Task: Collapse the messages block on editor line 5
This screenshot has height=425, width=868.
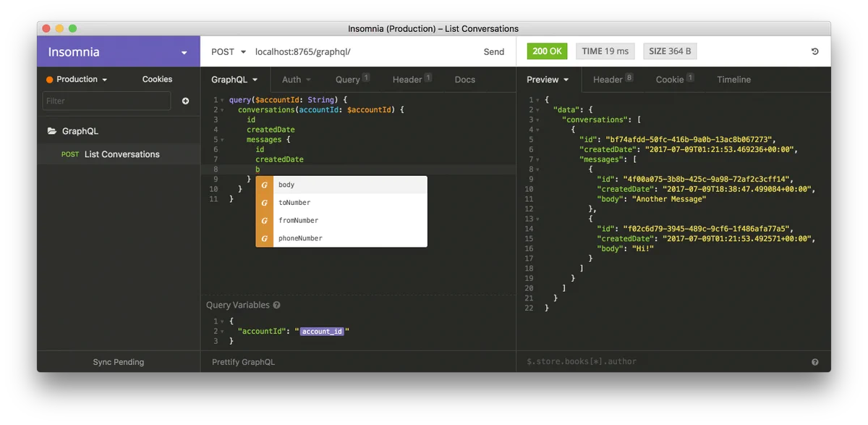Action: tap(222, 140)
